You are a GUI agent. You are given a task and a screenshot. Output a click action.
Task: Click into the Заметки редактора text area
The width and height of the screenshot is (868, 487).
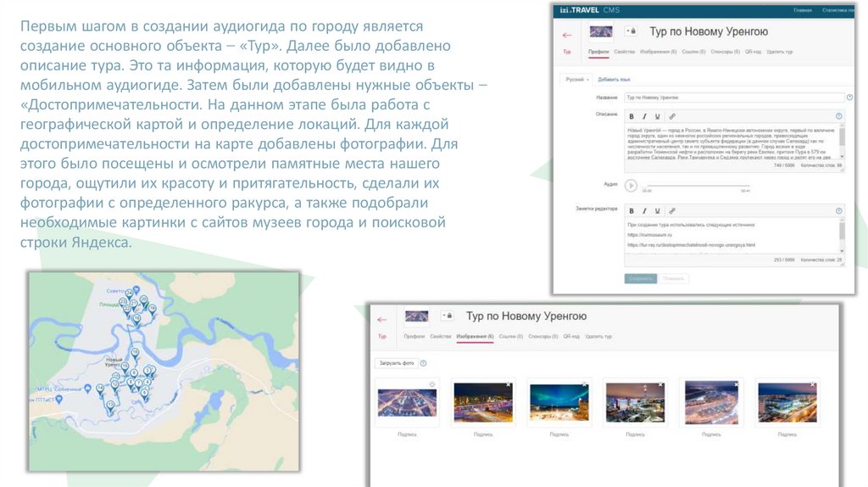(732, 238)
